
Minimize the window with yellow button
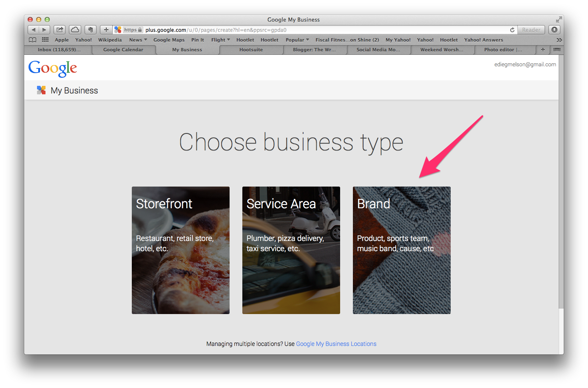click(39, 20)
